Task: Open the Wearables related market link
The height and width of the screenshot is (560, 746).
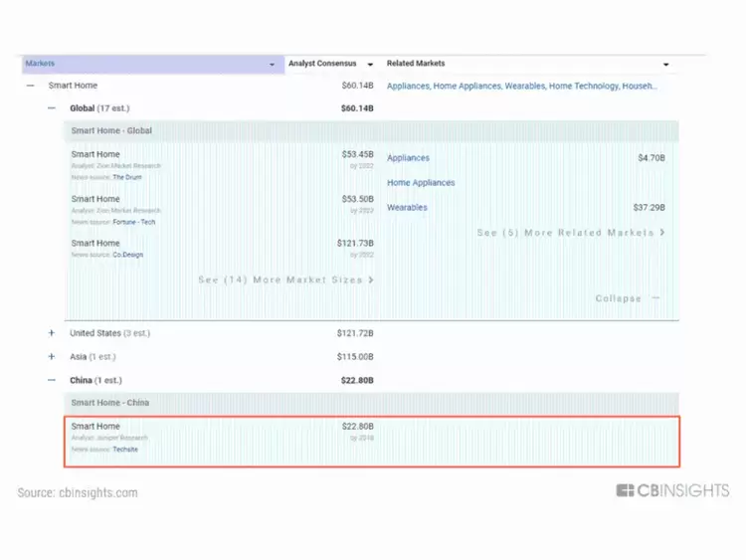Action: tap(407, 208)
